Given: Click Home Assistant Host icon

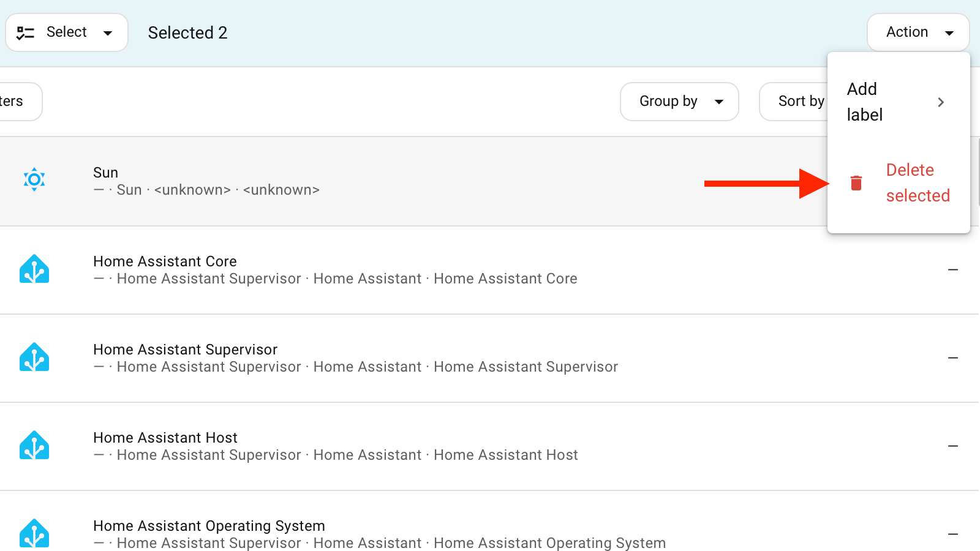Looking at the screenshot, I should coord(34,445).
